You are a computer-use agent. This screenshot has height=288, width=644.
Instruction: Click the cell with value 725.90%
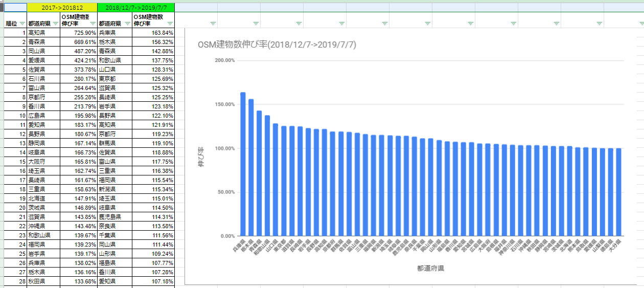[79, 33]
